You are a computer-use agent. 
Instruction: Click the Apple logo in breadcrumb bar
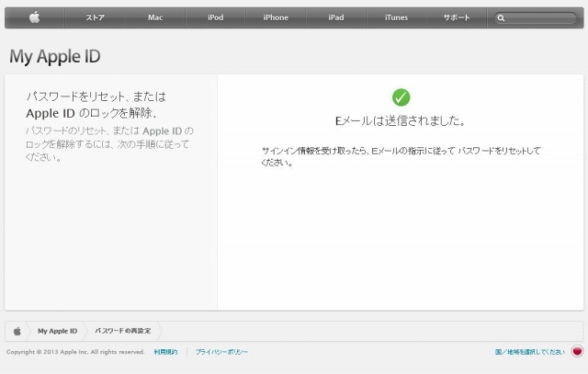tap(17, 331)
